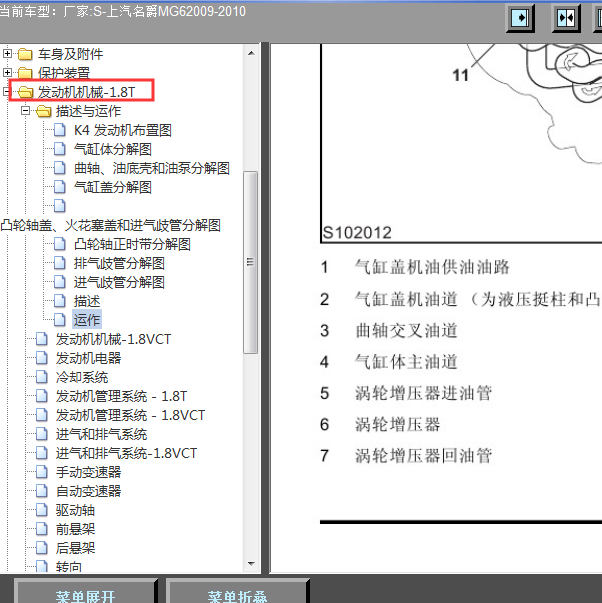Open 发动机管理系统 - 1.8T section
This screenshot has height=603, width=602.
point(122,396)
